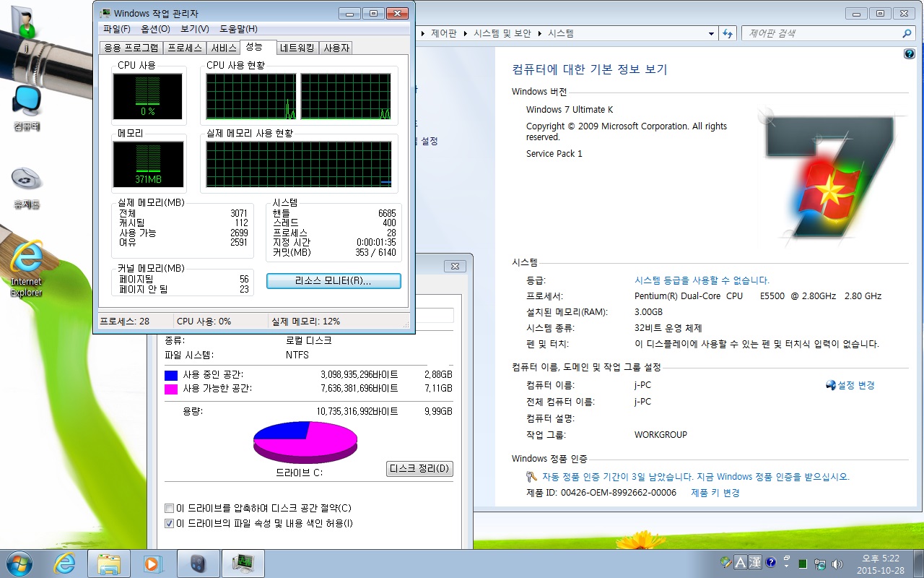Click the shield icon beside 설정 변경

pos(831,385)
